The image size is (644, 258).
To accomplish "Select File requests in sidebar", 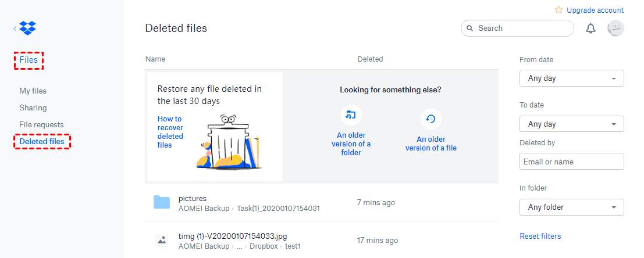I will (41, 124).
